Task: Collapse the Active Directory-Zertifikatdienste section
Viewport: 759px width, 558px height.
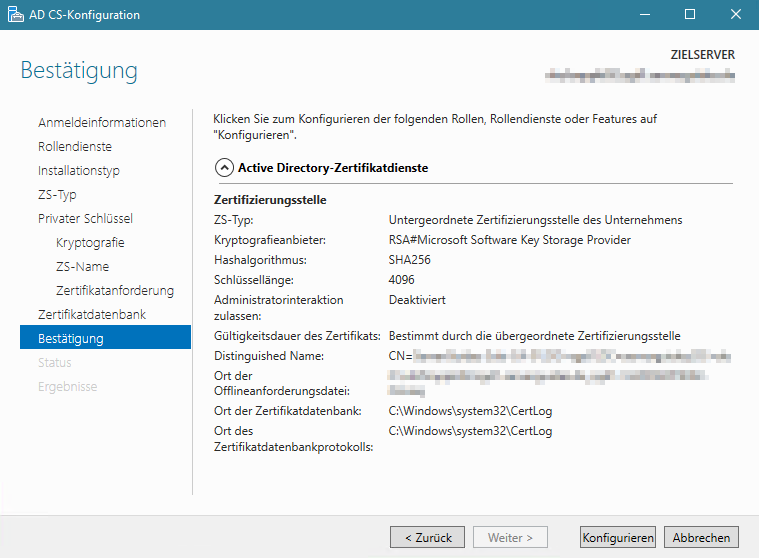Action: coord(224,168)
